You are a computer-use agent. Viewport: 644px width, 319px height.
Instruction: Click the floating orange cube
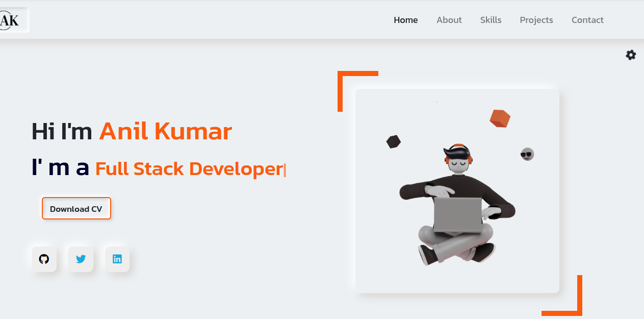coord(500,118)
